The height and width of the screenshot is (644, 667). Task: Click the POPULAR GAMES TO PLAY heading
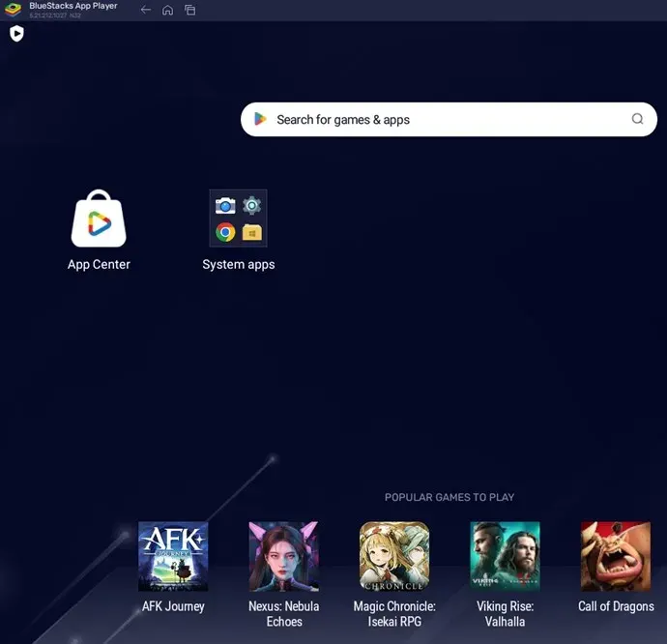449,497
